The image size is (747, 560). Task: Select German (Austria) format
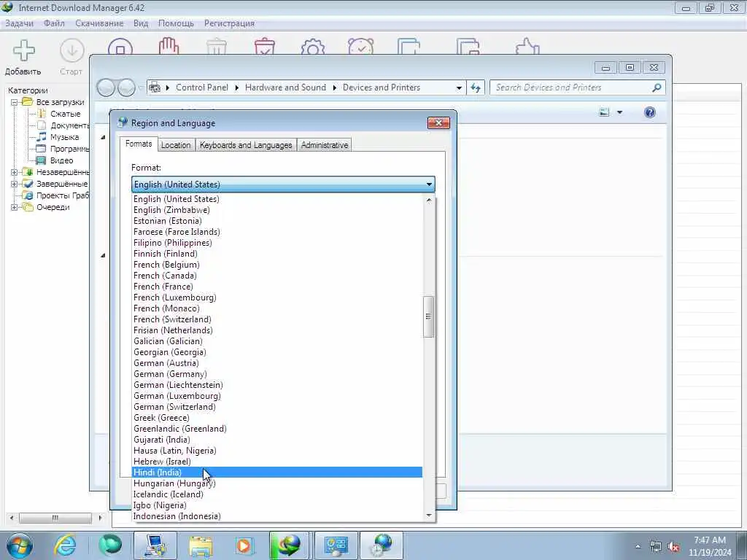[277, 363]
